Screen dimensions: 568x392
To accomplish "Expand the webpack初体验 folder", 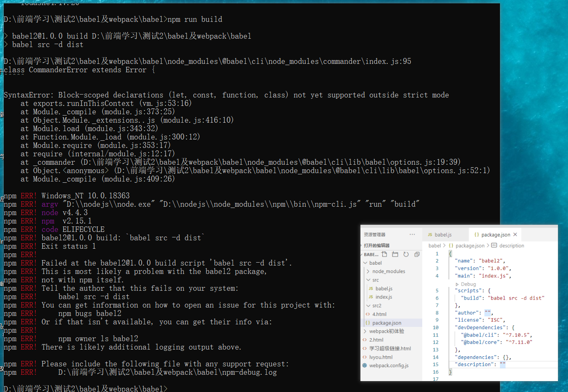I will click(365, 331).
